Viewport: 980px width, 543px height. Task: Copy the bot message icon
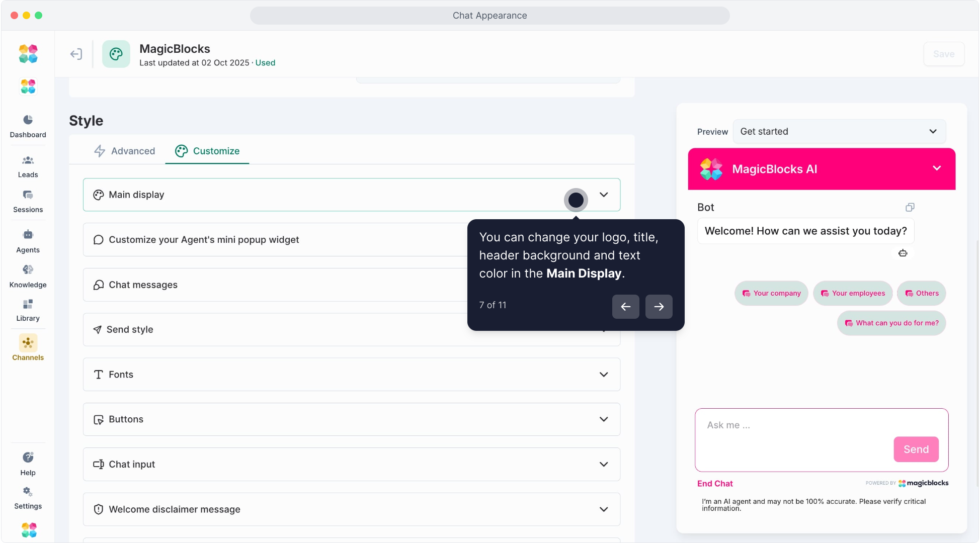pos(910,207)
